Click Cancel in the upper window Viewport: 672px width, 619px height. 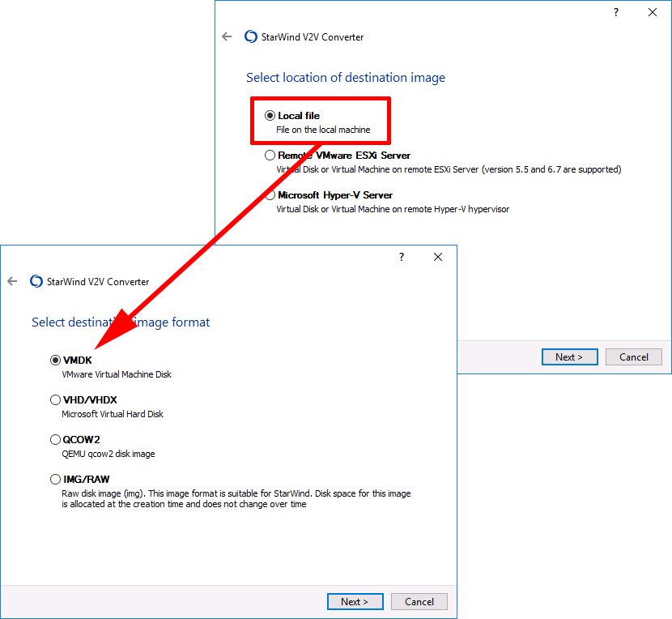(x=633, y=357)
